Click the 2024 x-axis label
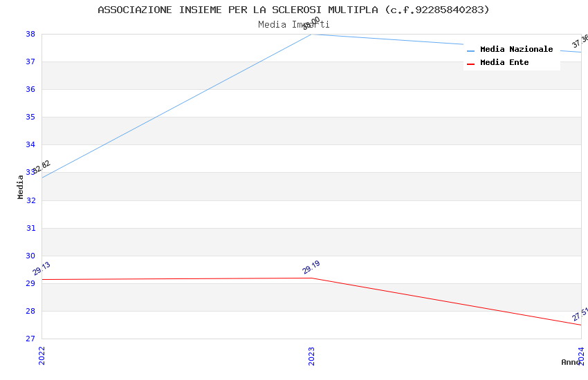Screen dimensions: 588x380 click(x=581, y=356)
